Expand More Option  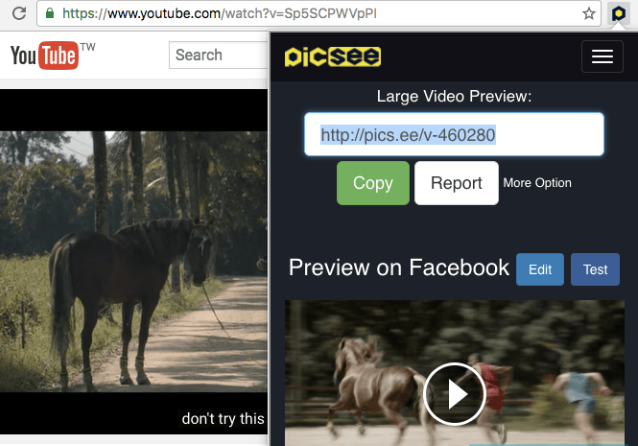537,183
